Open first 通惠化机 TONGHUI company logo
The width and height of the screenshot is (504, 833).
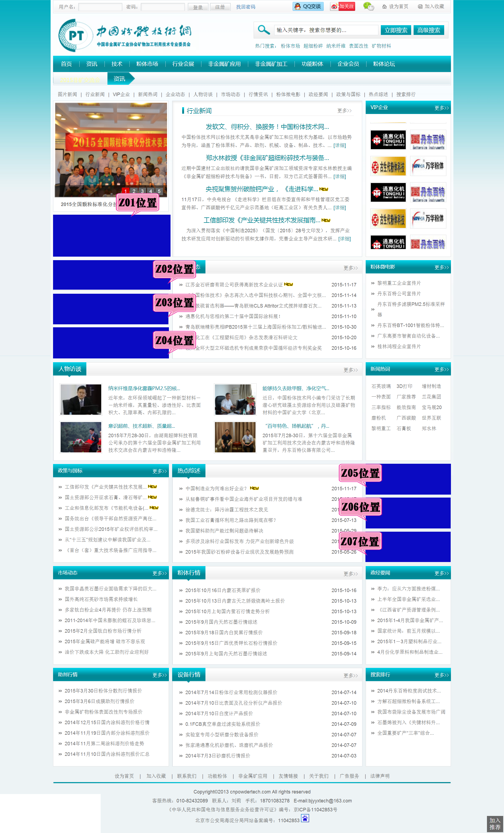pos(388,140)
